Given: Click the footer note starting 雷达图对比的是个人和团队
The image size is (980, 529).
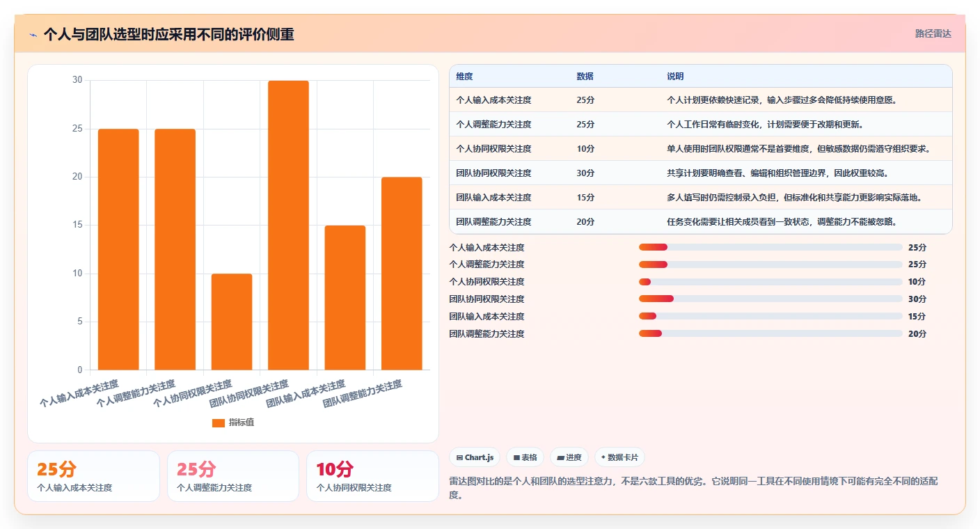Looking at the screenshot, I should point(693,488).
